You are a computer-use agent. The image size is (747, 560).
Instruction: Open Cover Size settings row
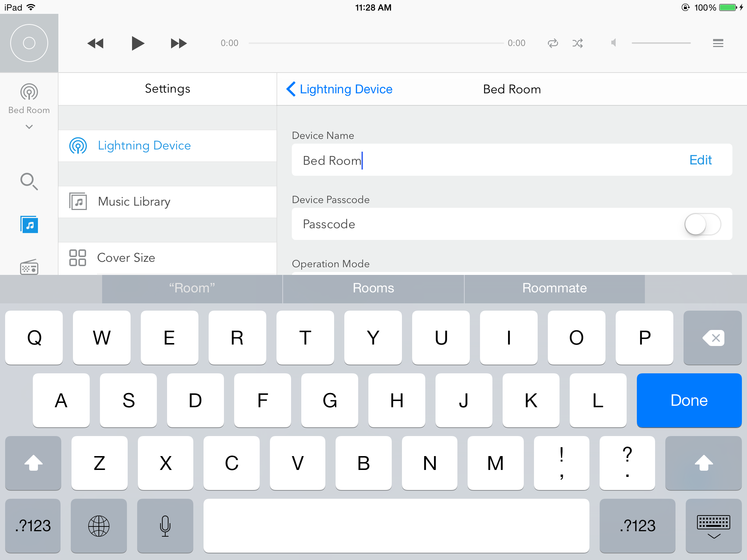tap(167, 258)
